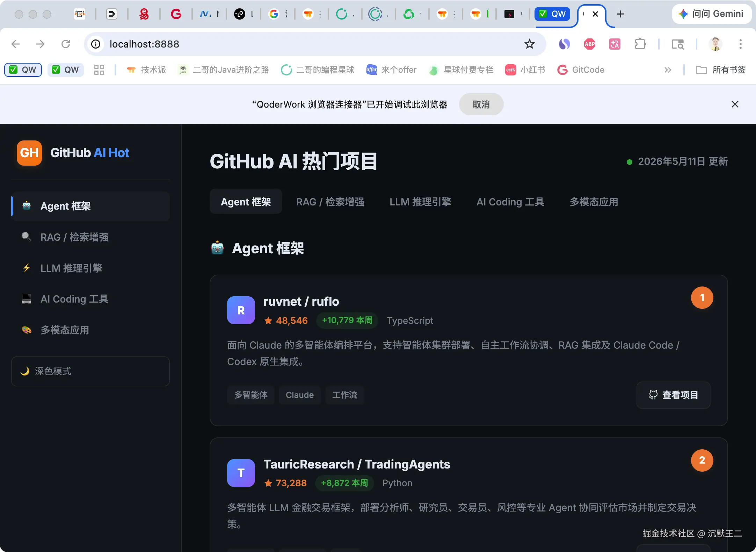Open the Chrome profile avatar
756x552 pixels.
(715, 44)
